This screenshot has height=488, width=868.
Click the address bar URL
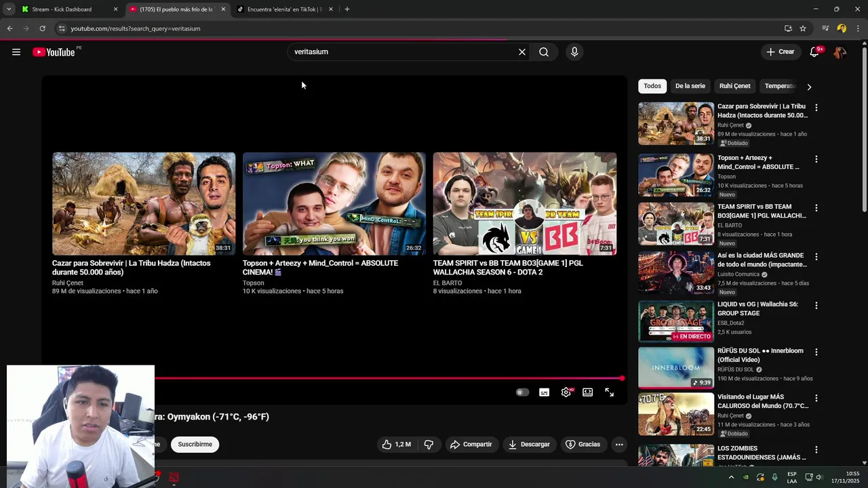(136, 28)
